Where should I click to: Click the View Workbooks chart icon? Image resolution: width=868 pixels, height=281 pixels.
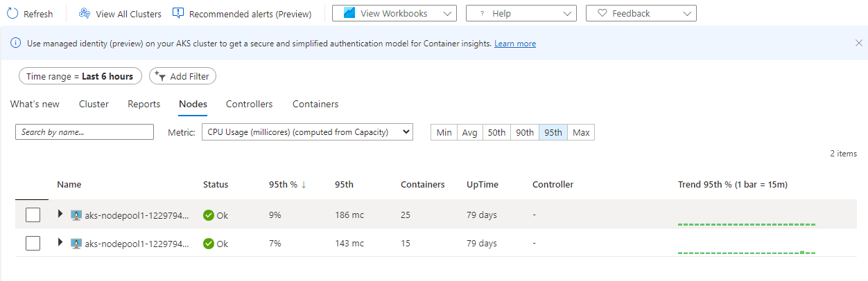(x=349, y=13)
